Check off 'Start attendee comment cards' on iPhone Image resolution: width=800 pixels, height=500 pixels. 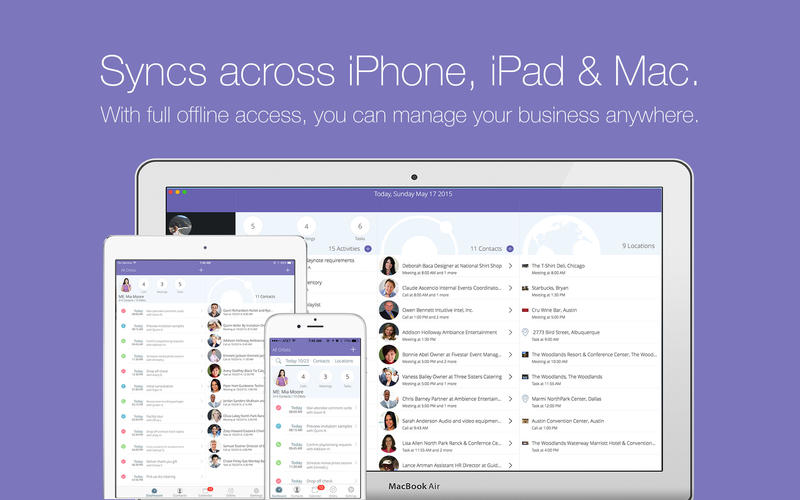click(278, 408)
